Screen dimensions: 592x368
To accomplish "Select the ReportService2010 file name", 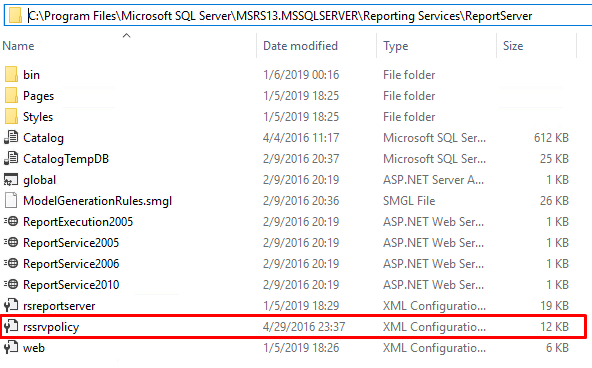I will click(71, 285).
